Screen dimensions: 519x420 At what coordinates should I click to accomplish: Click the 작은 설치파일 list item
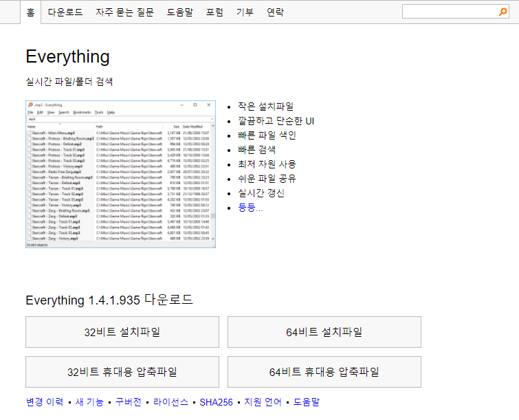[266, 107]
